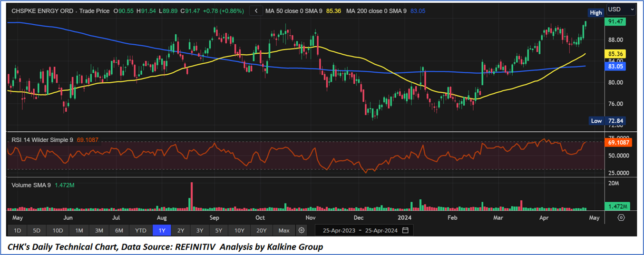The width and height of the screenshot is (644, 255).
Task: Select the 3Y time range
Action: tap(199, 230)
